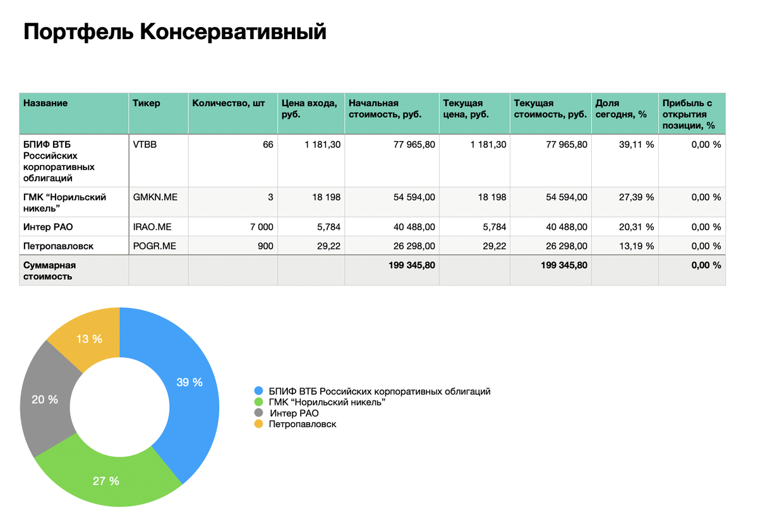Click the 'Суммарная стоимость' total row label
This screenshot has height=532, width=758.
[74, 270]
